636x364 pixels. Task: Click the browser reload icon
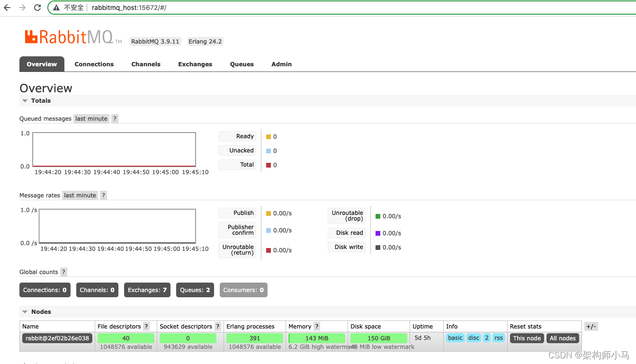click(x=37, y=7)
